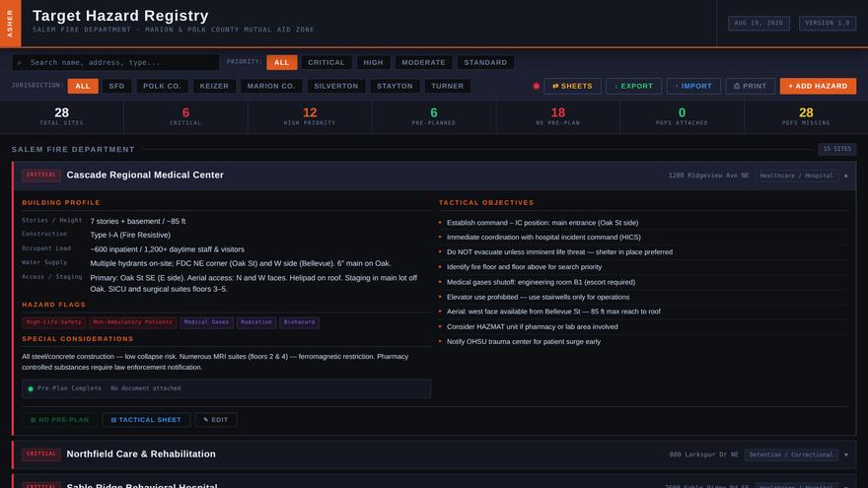Click the AUG 19, 2026 date badge
This screenshot has height=488, width=868.
pos(759,24)
